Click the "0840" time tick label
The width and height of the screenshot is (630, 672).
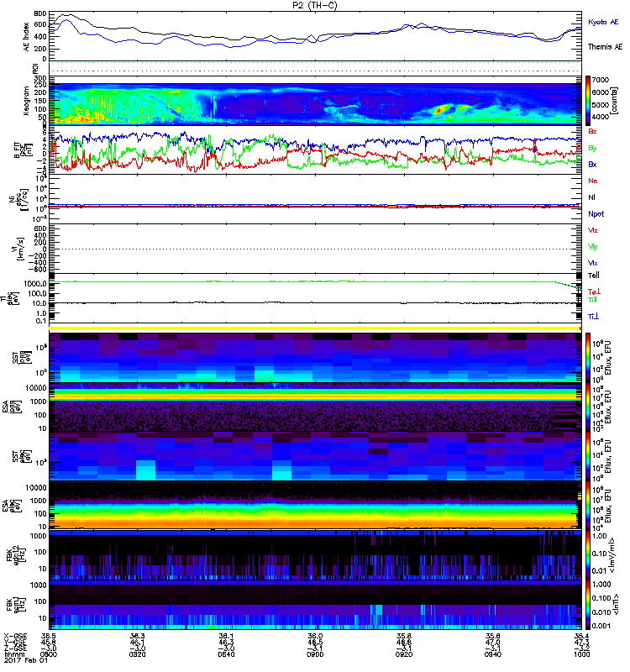pyautogui.click(x=226, y=654)
